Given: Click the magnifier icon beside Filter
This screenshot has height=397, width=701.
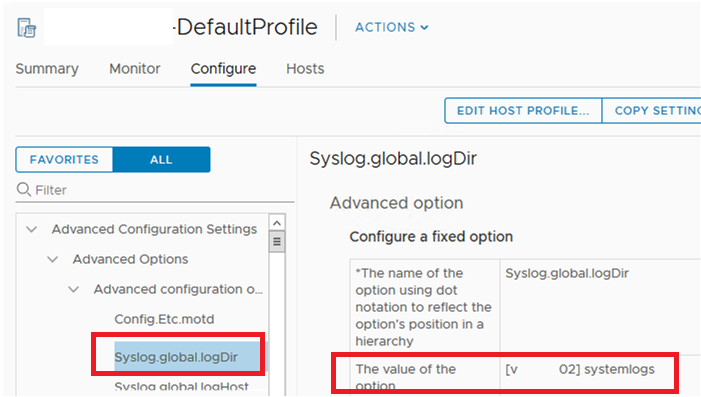Looking at the screenshot, I should click(x=24, y=190).
